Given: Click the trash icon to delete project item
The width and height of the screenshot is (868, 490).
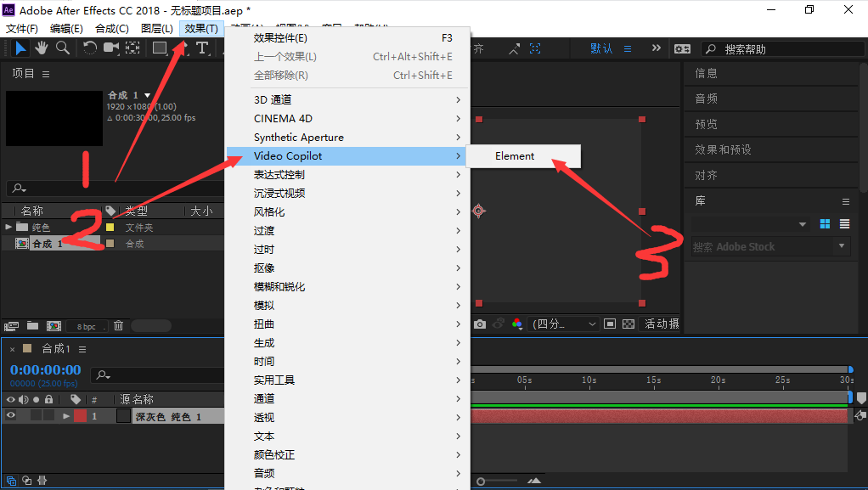Looking at the screenshot, I should pos(118,325).
